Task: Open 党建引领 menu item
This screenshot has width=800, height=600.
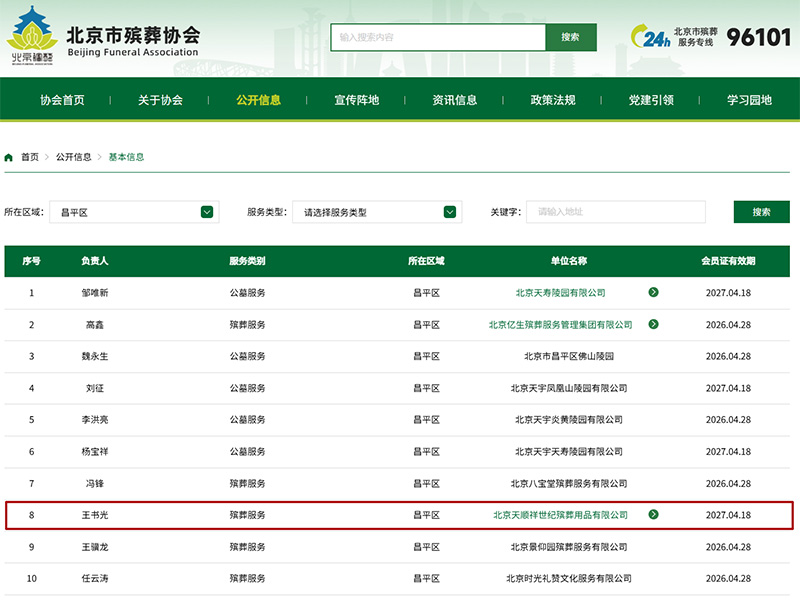Action: (x=651, y=100)
